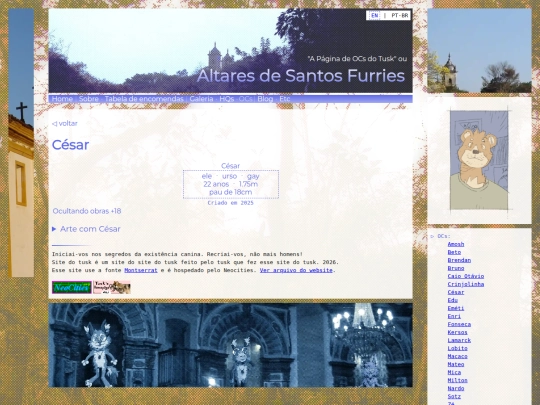Open the Milton character link

point(458,381)
